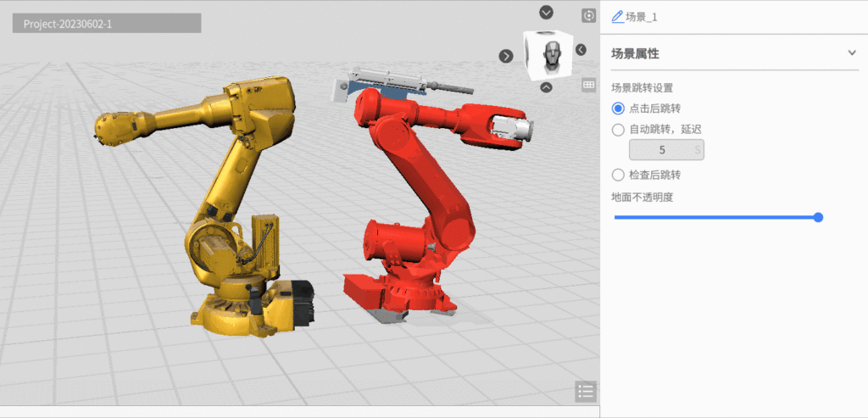Click the view cube arrow on right side
Image resolution: width=868 pixels, height=418 pixels.
coord(581,50)
